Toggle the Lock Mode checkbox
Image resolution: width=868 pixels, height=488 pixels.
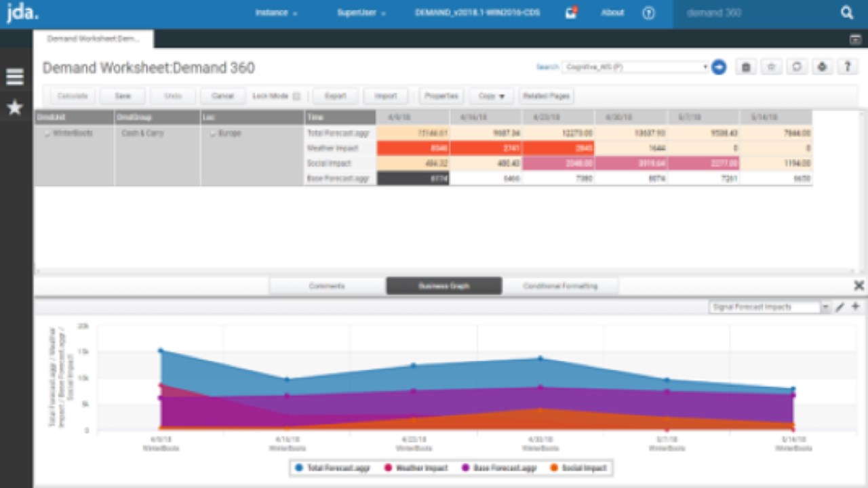click(296, 96)
